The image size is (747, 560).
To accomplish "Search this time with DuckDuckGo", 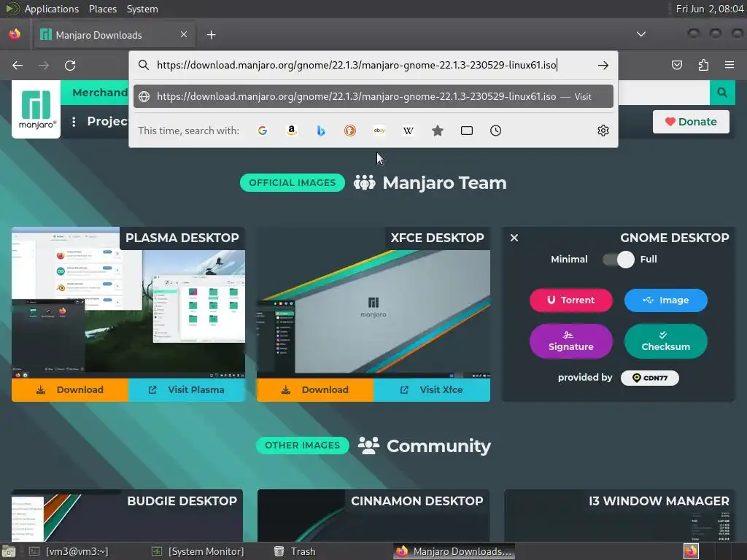I will click(x=350, y=131).
